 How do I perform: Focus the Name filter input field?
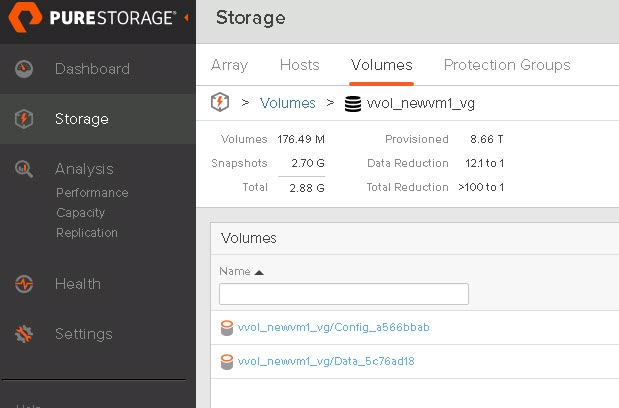(x=344, y=294)
